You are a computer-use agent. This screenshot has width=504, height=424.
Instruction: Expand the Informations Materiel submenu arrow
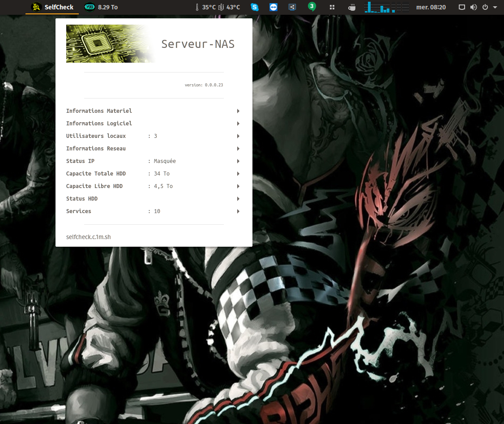coord(238,111)
